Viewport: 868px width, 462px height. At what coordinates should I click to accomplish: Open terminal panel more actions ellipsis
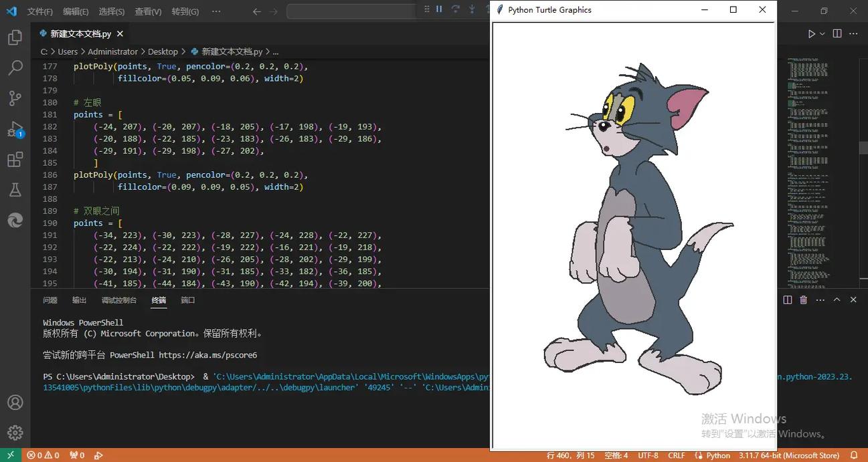(820, 300)
